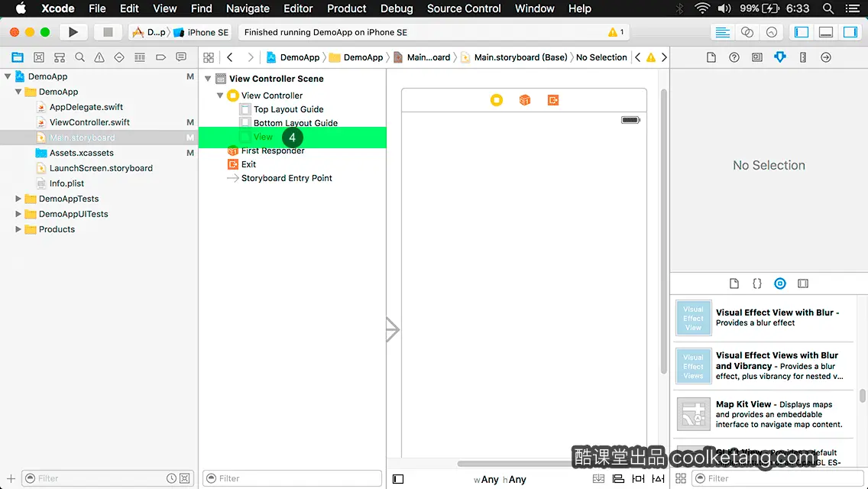868x489 pixels.
Task: Open the File menu
Action: (97, 8)
